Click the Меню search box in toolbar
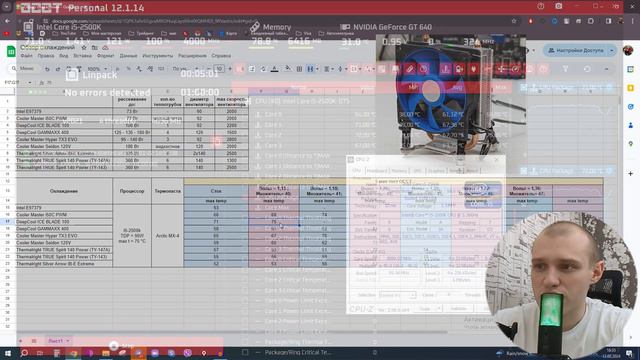Viewport: 640px width, 360px height. [x=23, y=69]
